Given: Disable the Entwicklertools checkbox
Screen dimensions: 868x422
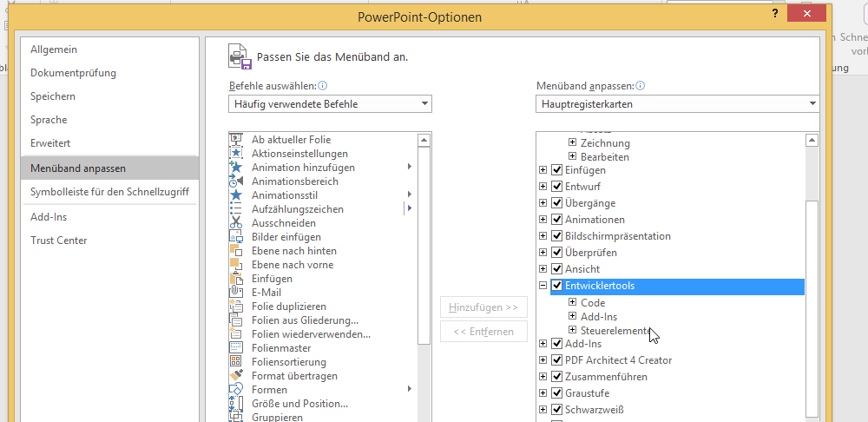Looking at the screenshot, I should click(557, 286).
